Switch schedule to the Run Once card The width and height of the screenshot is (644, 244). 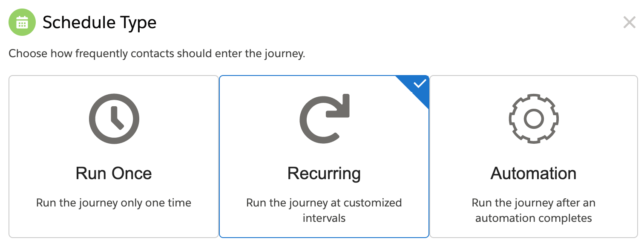pyautogui.click(x=114, y=157)
